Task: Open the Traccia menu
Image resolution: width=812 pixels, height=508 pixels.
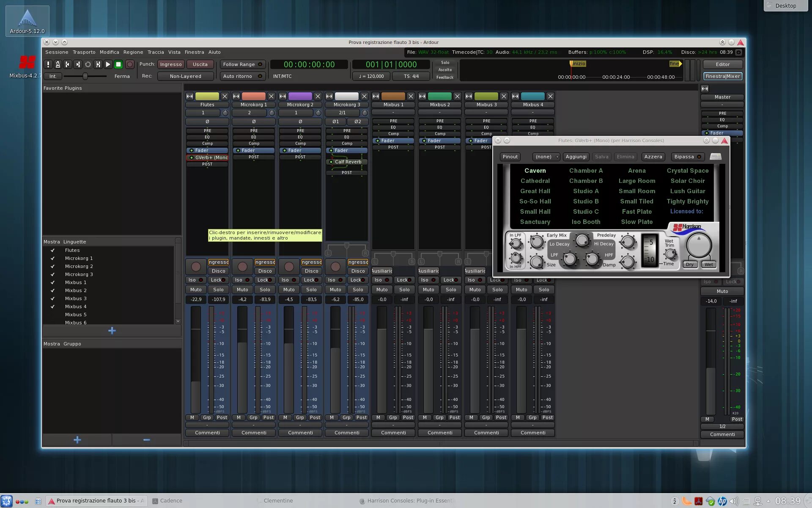Action: 156,52
